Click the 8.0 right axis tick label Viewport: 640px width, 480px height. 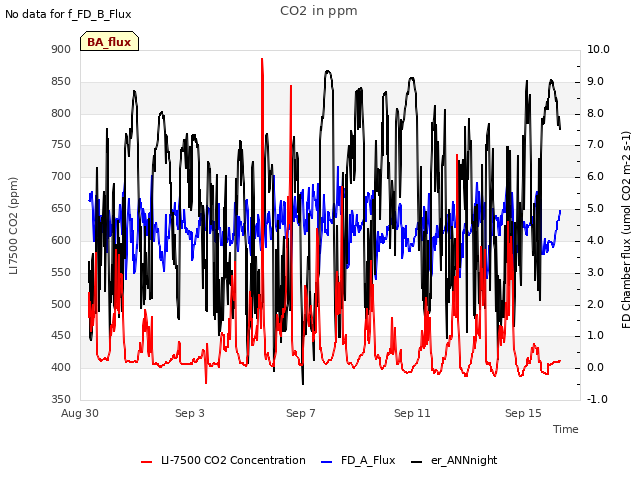pyautogui.click(x=596, y=113)
